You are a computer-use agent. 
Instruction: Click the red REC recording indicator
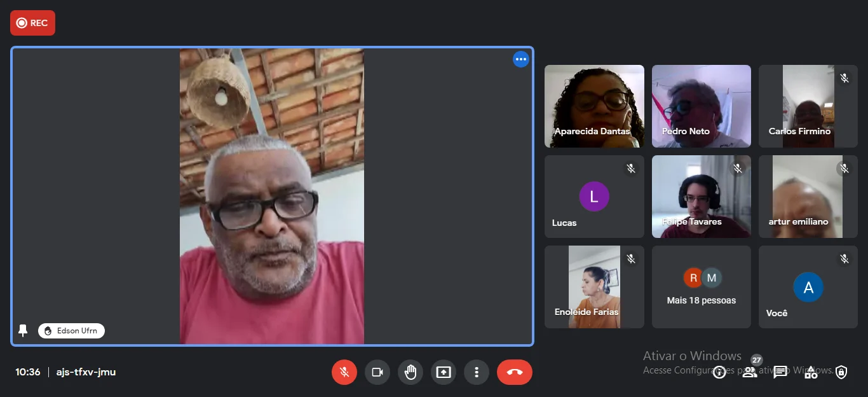[x=32, y=23]
